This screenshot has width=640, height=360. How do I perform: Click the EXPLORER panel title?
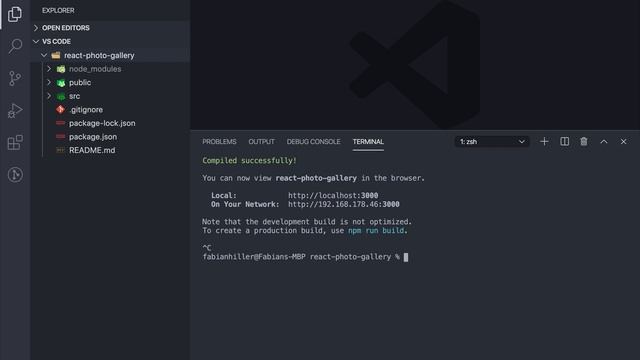[58, 11]
